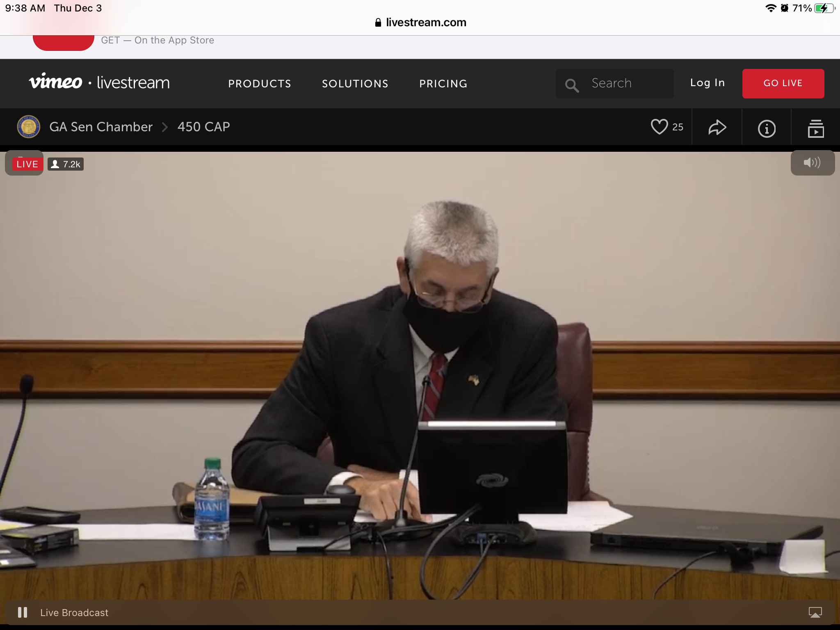
Task: Open the event posts playlist icon
Action: click(816, 128)
